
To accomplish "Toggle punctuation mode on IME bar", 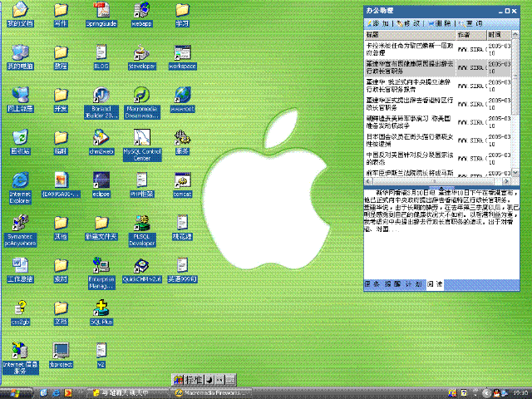I will point(219,380).
